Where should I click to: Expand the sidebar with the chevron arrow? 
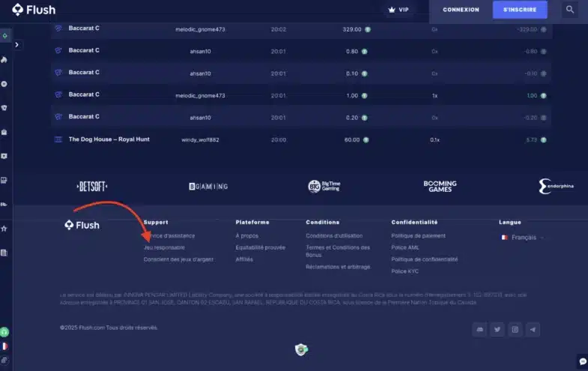[x=17, y=45]
